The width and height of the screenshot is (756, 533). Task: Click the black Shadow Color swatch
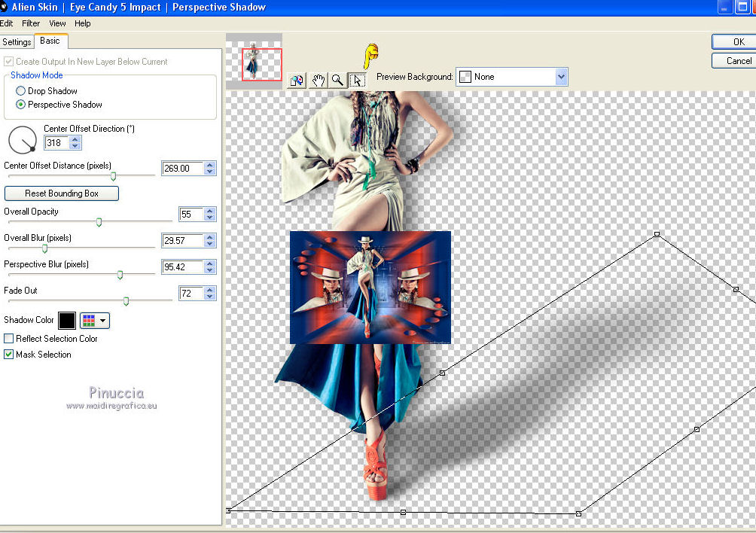pyautogui.click(x=67, y=321)
